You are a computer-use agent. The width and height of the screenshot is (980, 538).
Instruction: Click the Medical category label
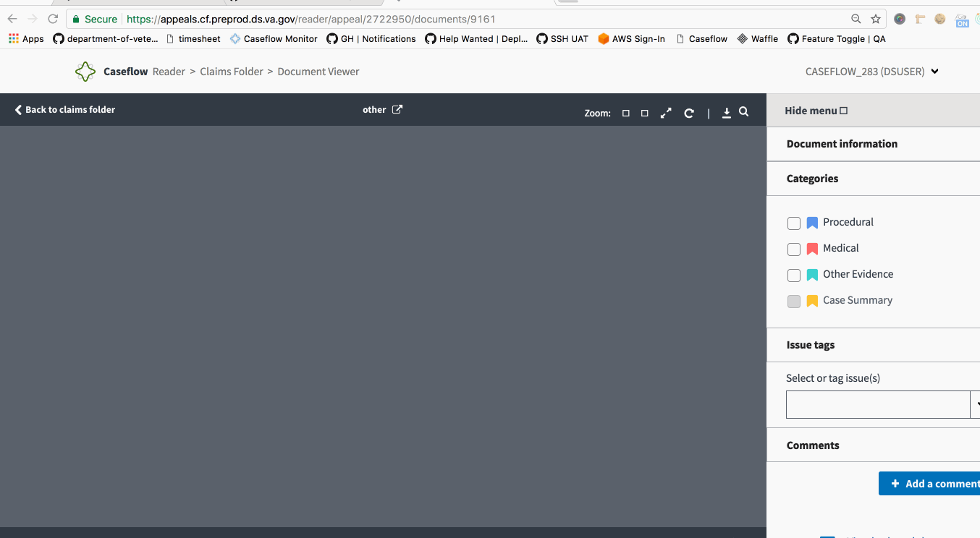(841, 248)
